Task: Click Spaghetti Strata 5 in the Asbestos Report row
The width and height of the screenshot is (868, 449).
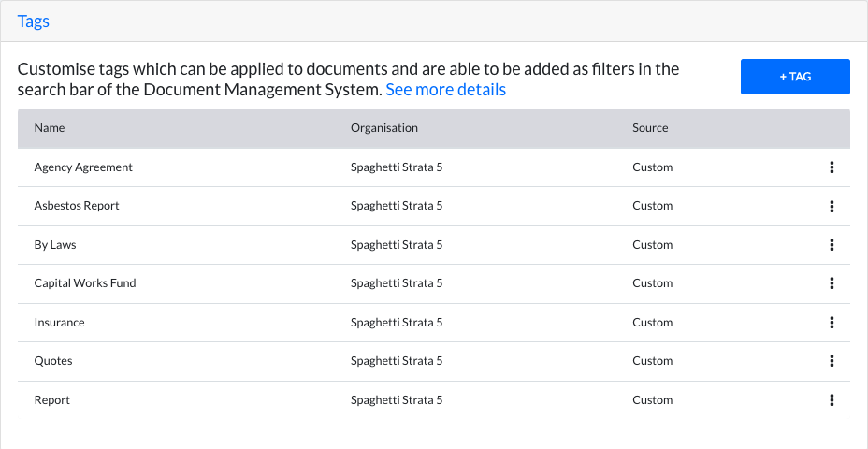Action: pyautogui.click(x=397, y=206)
